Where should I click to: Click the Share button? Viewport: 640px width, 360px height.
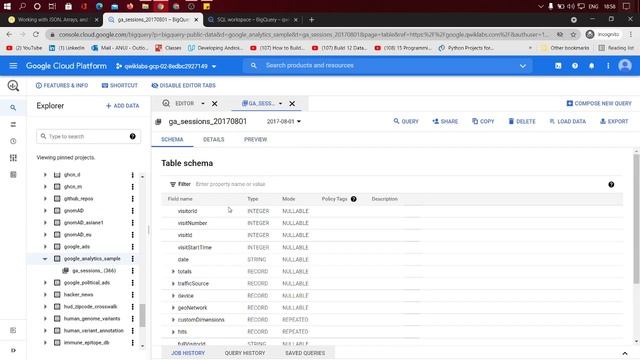[445, 122]
